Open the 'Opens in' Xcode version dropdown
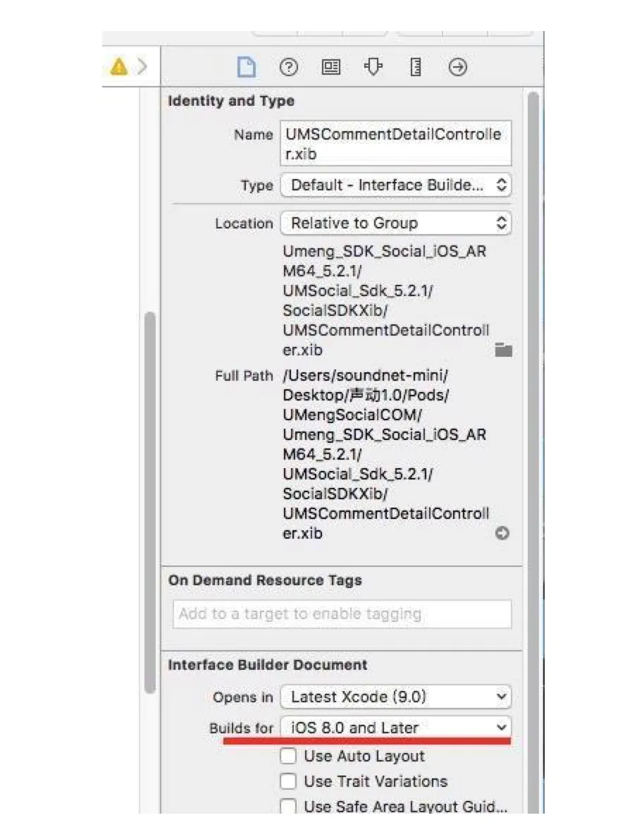This screenshot has height=832, width=644. pyautogui.click(x=396, y=697)
